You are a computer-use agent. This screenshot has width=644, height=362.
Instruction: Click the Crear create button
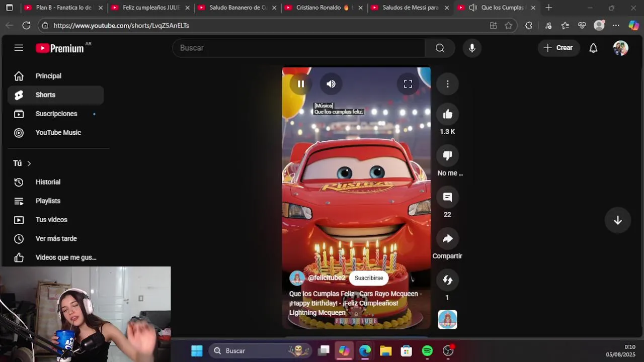click(558, 48)
